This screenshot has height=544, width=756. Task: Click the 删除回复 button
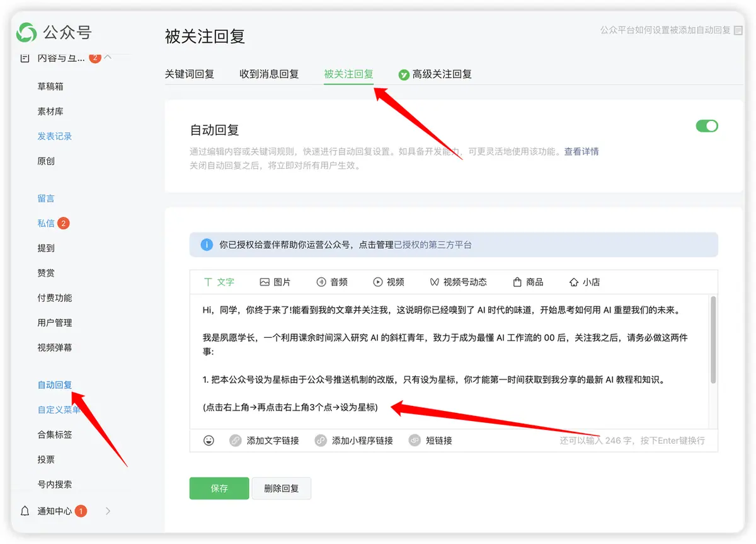coord(282,489)
